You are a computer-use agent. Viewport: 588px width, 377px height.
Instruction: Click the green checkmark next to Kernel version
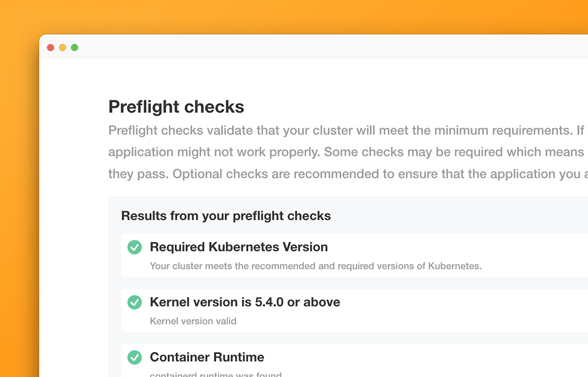click(135, 302)
